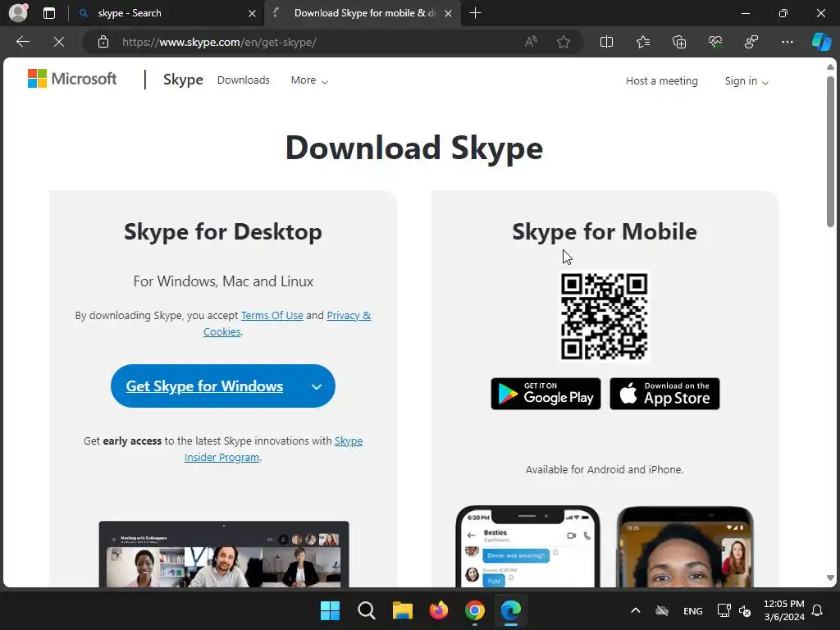The image size is (840, 630).
Task: Click the video call phone preview
Action: click(x=685, y=547)
